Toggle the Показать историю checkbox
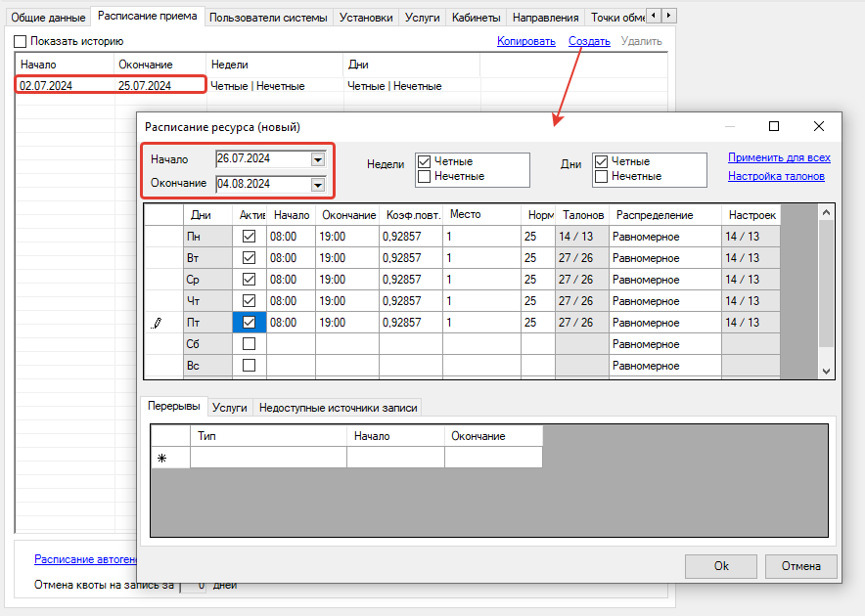 [21, 41]
